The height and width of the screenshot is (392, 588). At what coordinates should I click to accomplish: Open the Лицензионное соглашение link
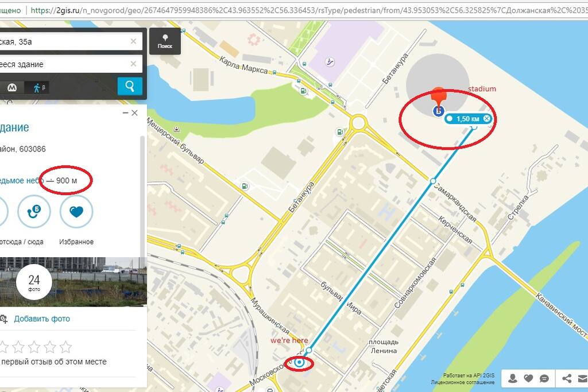point(462,382)
